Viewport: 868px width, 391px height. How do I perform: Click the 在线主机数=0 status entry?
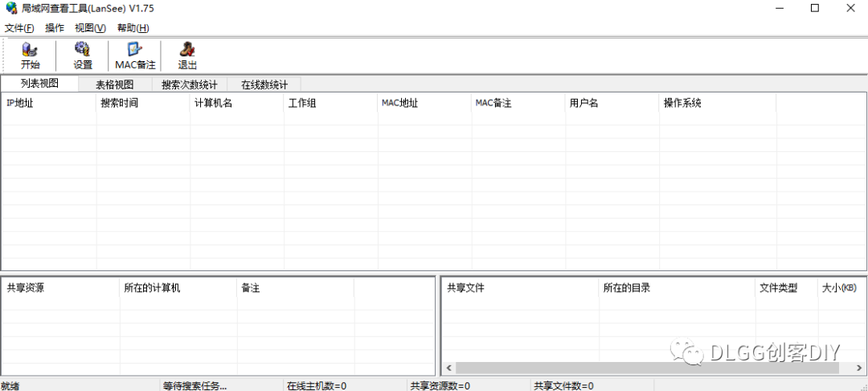click(x=317, y=386)
